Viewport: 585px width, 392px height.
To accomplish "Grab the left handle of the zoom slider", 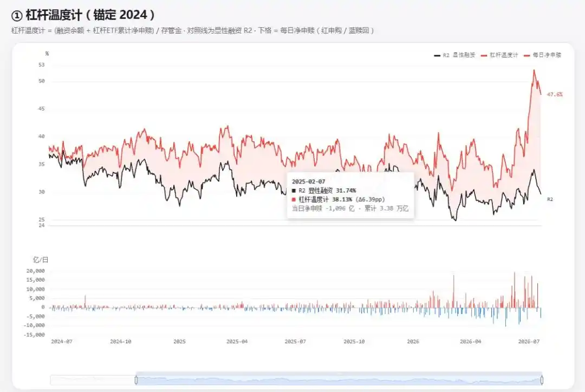I will pos(136,380).
